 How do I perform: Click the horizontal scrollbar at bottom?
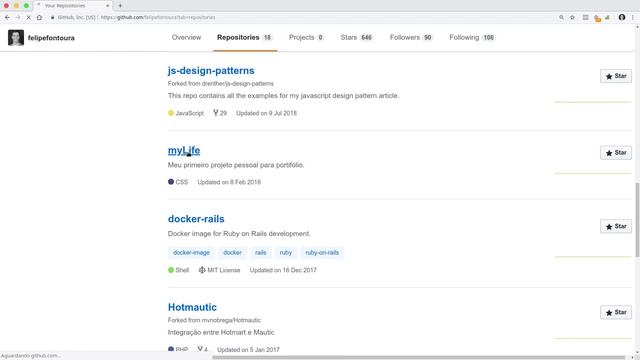click(x=418, y=358)
